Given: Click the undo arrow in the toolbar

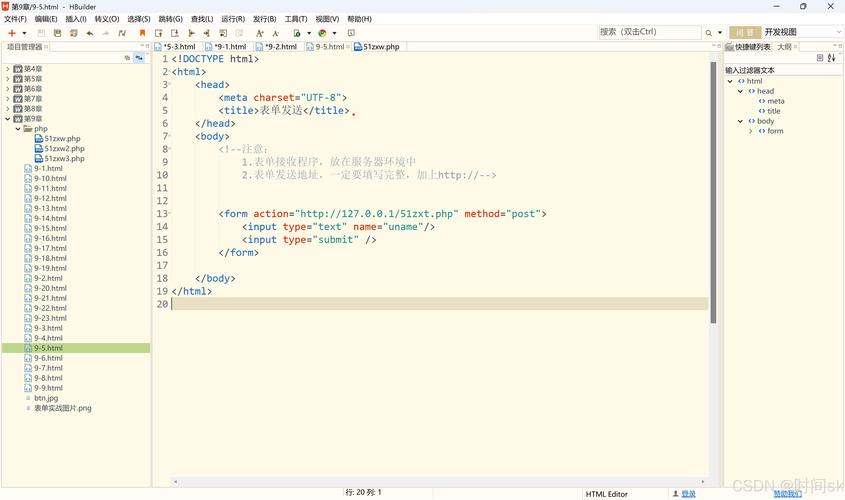Looking at the screenshot, I should pos(90,33).
